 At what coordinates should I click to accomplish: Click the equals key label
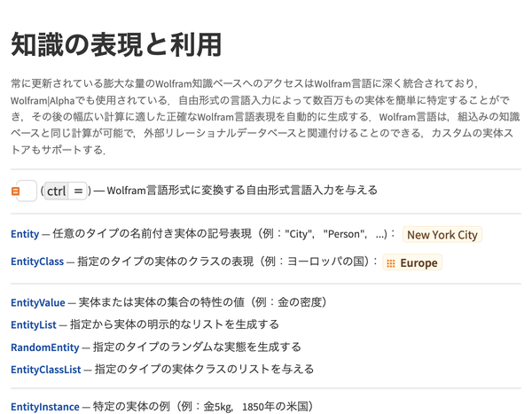[x=78, y=191]
